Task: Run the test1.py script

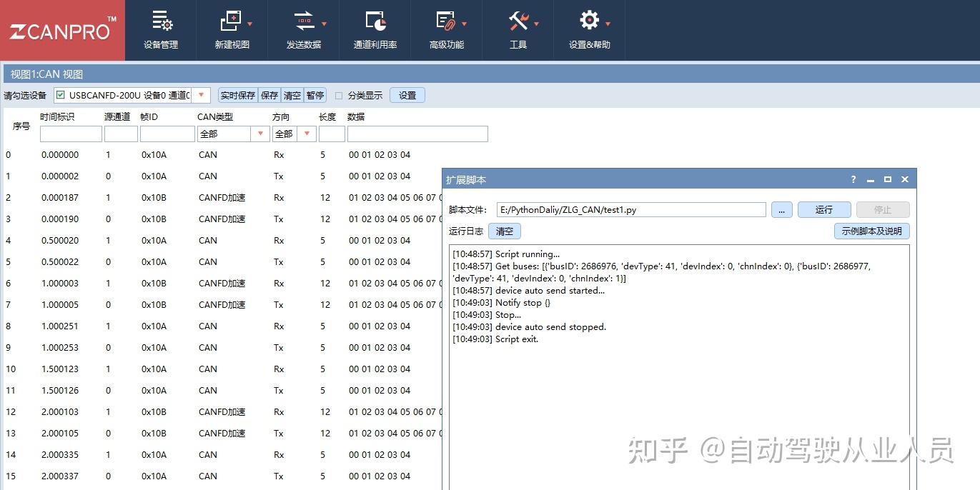Action: (823, 209)
